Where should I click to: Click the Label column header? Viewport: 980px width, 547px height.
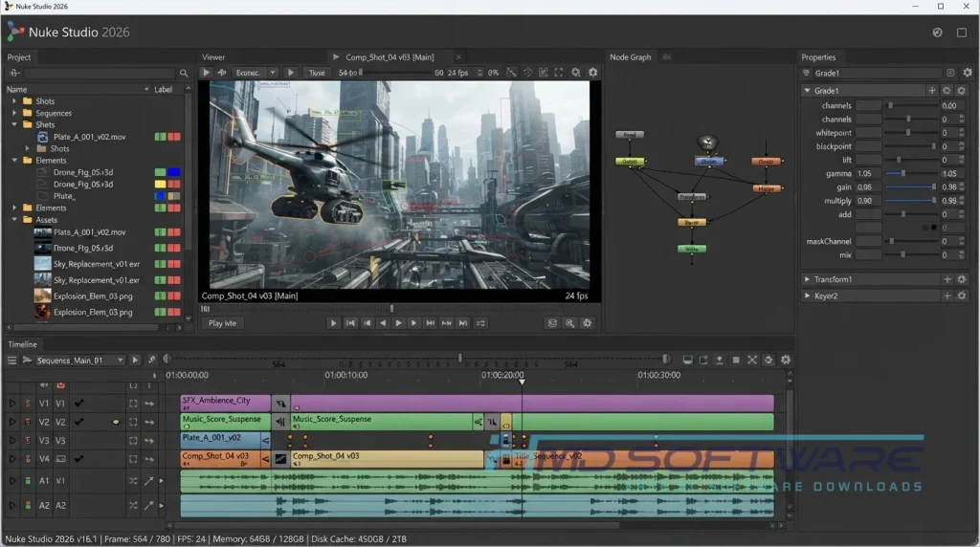click(163, 89)
